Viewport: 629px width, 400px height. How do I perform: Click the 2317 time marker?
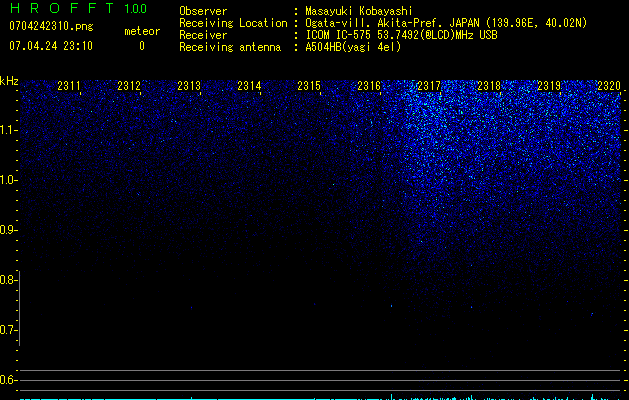click(429, 86)
